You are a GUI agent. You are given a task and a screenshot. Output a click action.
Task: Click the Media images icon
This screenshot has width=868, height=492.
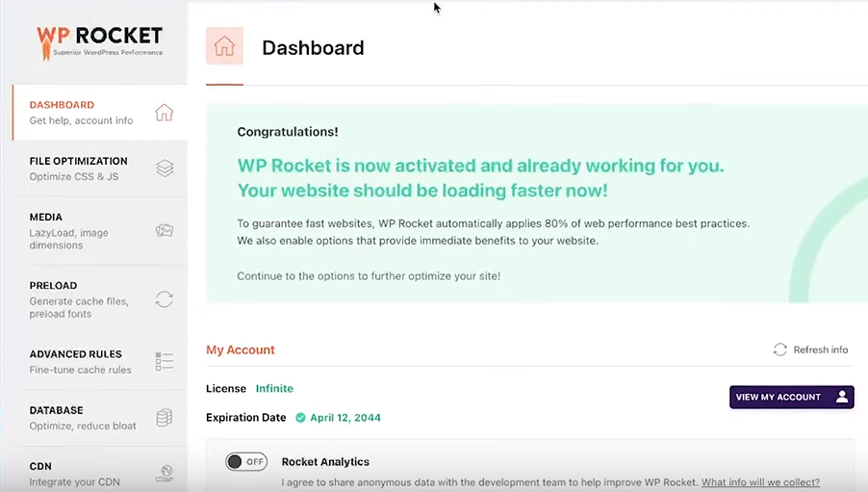165,230
